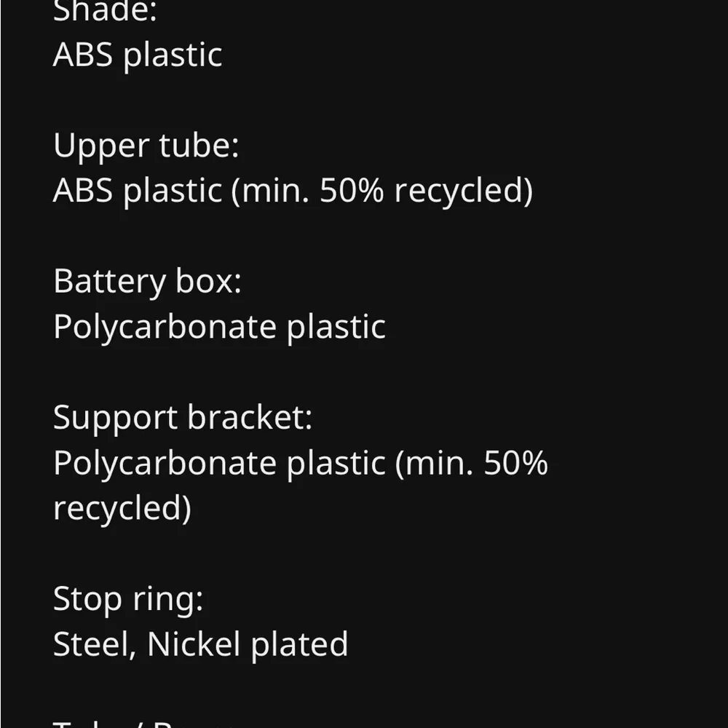Viewport: 728px width, 728px height.
Task: Click the partially visible "Shade:" label
Action: pyautogui.click(x=106, y=11)
